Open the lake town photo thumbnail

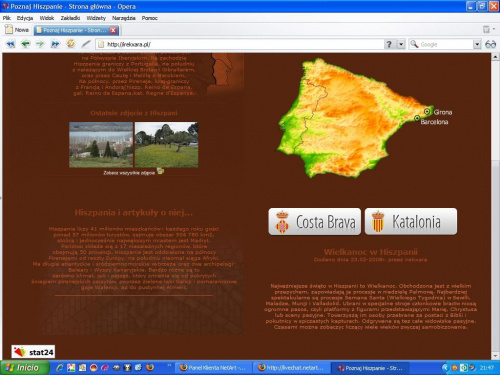[101, 144]
